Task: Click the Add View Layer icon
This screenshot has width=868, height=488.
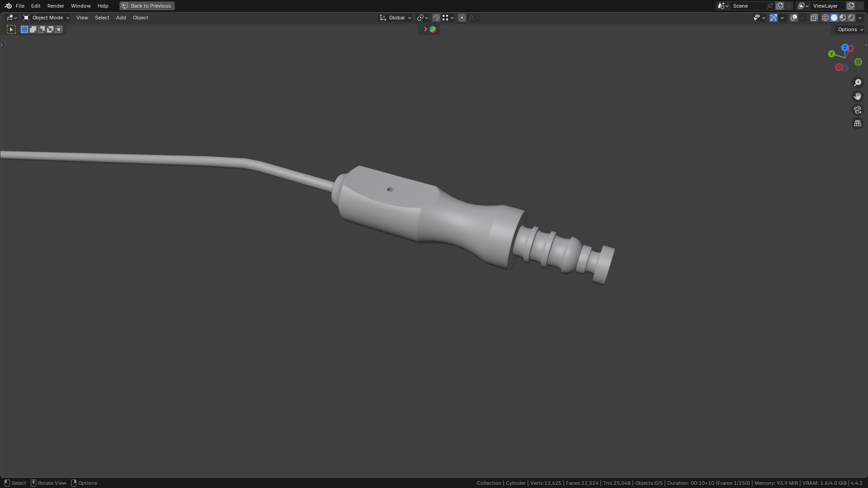Action: [851, 6]
